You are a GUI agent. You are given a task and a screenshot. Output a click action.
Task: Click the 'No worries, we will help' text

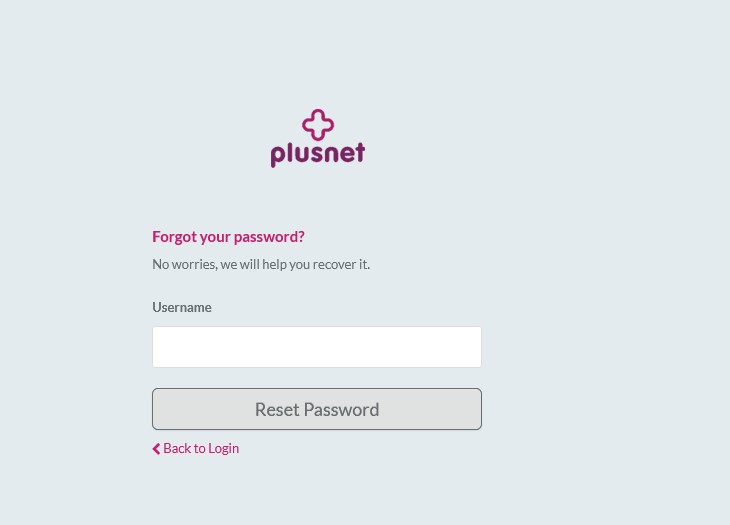pyautogui.click(x=261, y=264)
